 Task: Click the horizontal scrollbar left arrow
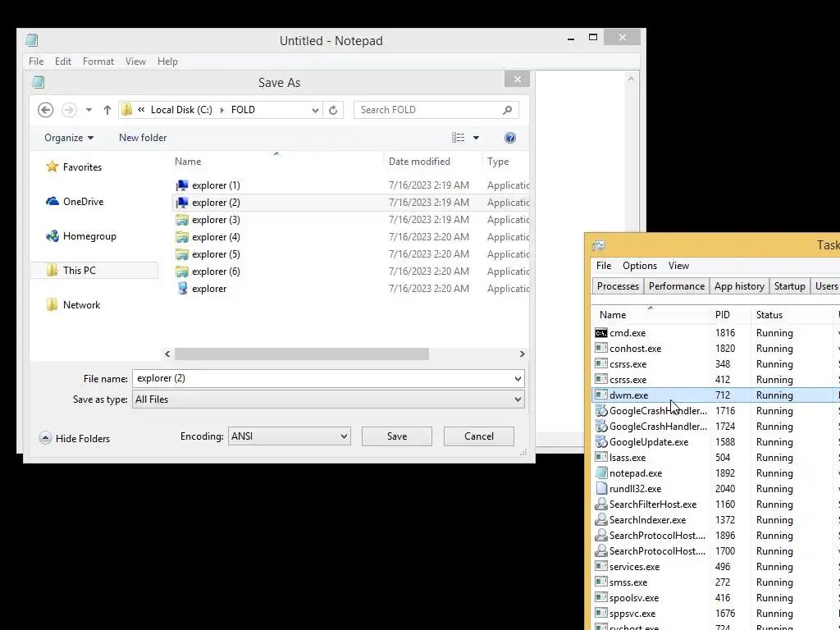(167, 354)
